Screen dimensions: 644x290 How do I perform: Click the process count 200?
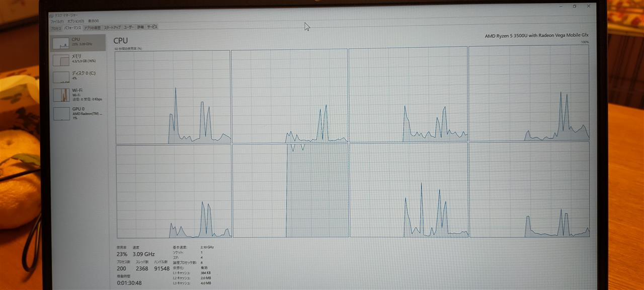pos(121,268)
